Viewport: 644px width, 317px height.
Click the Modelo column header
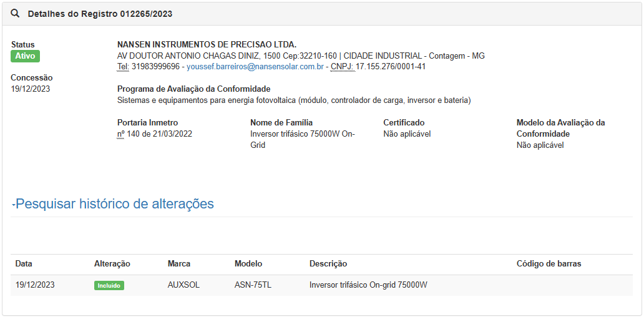coord(248,264)
